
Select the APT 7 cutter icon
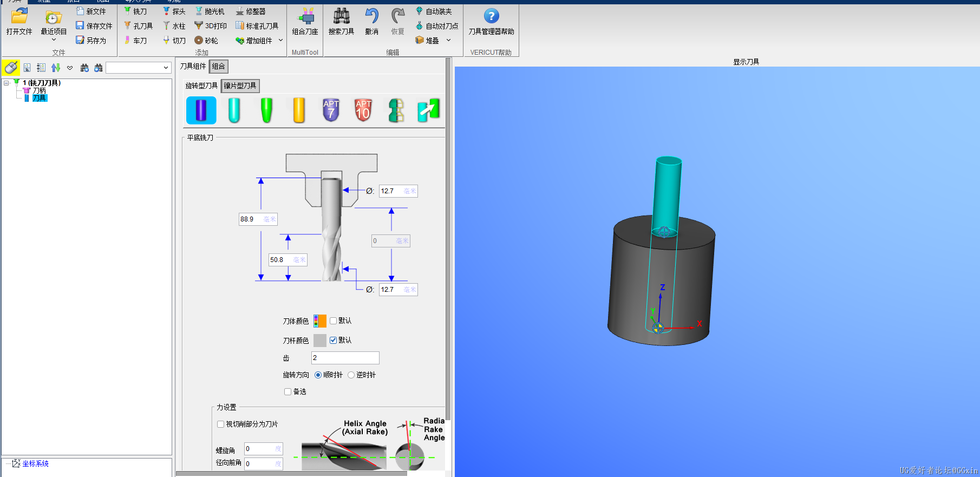[331, 110]
